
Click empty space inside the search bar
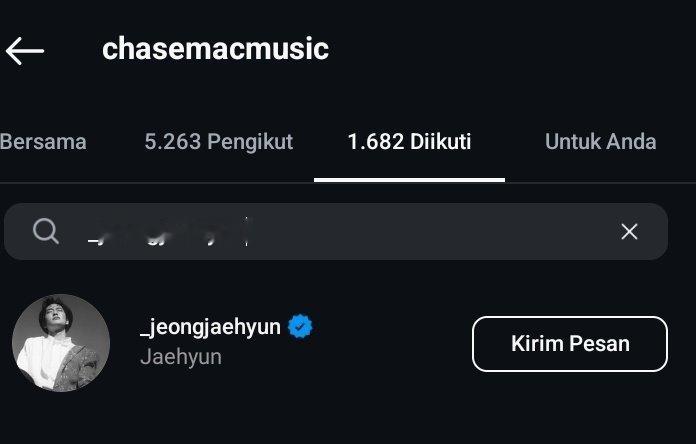point(431,231)
